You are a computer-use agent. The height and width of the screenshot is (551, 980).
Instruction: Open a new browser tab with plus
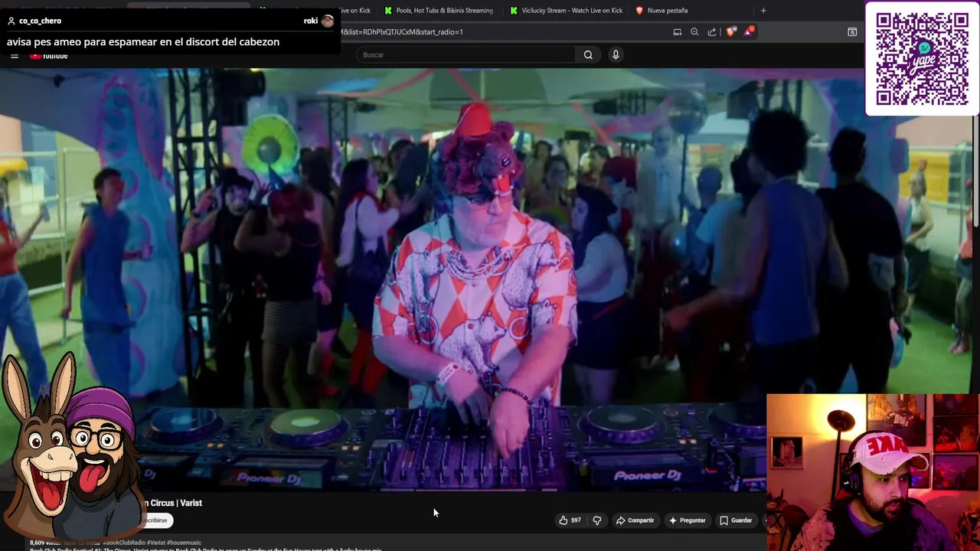pyautogui.click(x=763, y=11)
